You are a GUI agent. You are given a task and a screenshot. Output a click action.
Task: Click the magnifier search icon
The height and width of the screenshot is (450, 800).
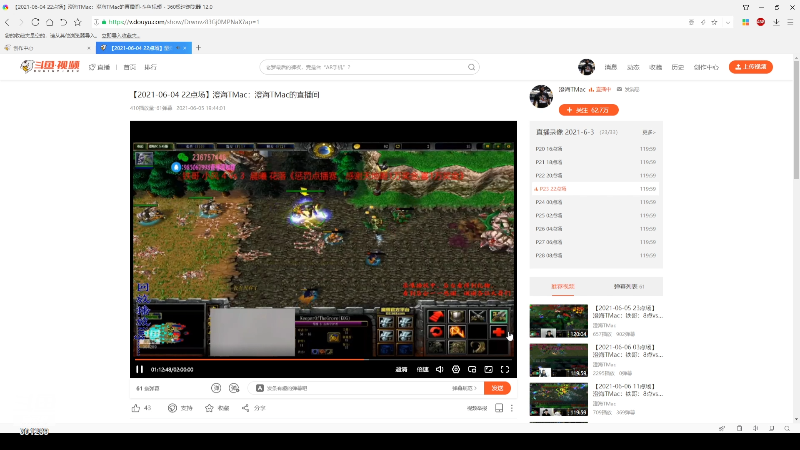pos(471,67)
